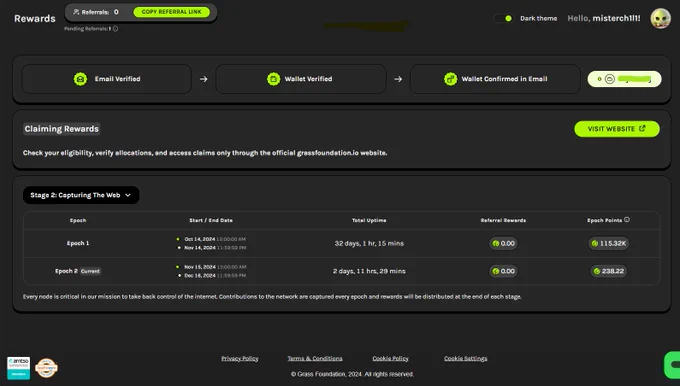The height and width of the screenshot is (386, 680).
Task: Click Epoch 2 points 238.22 badge
Action: click(609, 271)
